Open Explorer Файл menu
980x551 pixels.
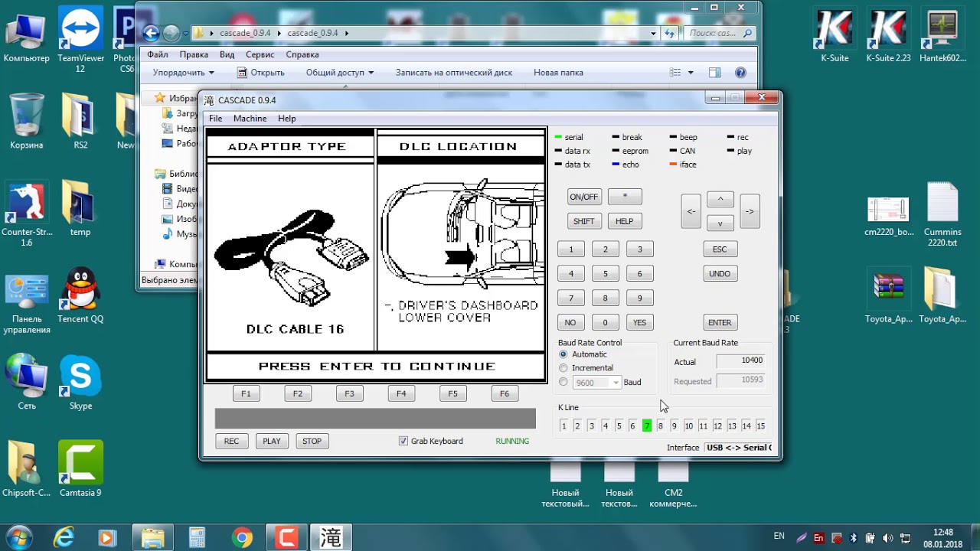158,55
